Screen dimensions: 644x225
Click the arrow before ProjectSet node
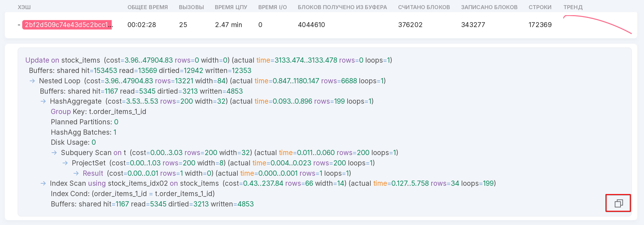[65, 163]
